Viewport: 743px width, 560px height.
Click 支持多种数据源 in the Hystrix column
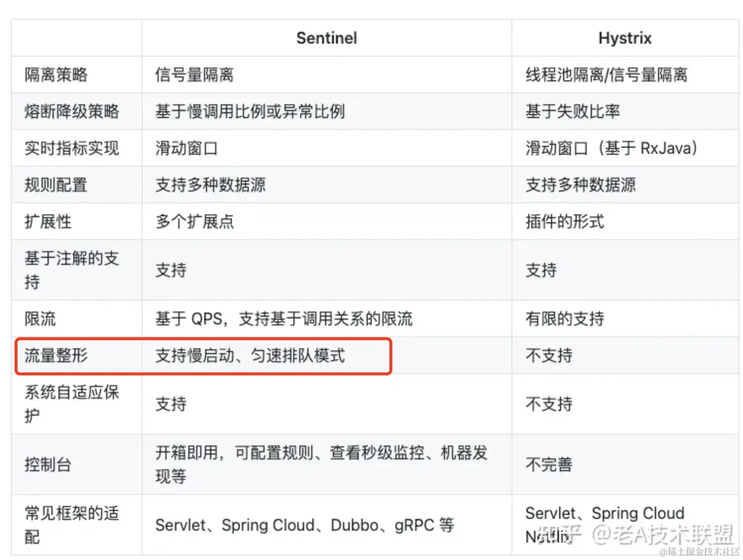tap(625, 185)
